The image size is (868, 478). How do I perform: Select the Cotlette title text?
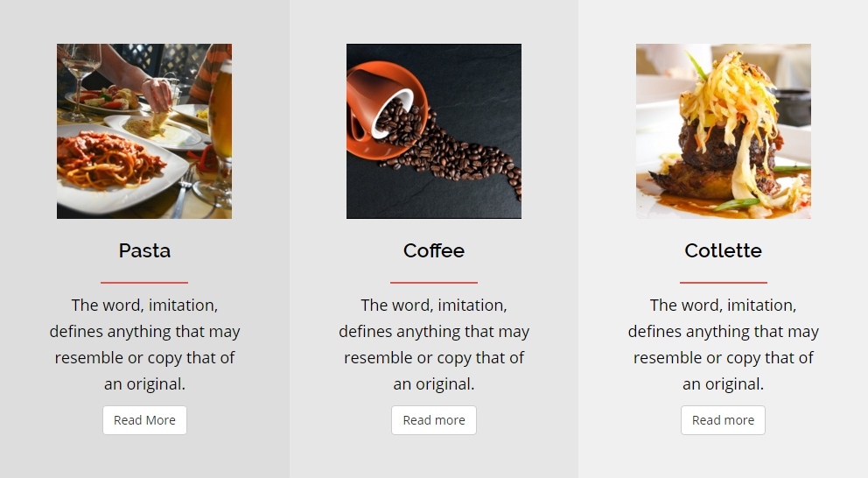pos(723,251)
